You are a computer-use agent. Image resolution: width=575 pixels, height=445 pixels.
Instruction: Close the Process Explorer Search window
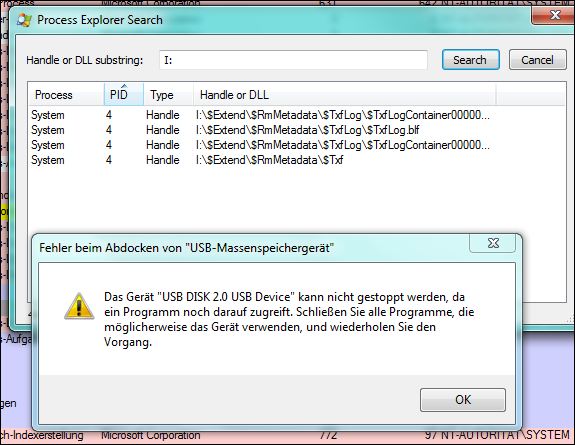pyautogui.click(x=554, y=15)
